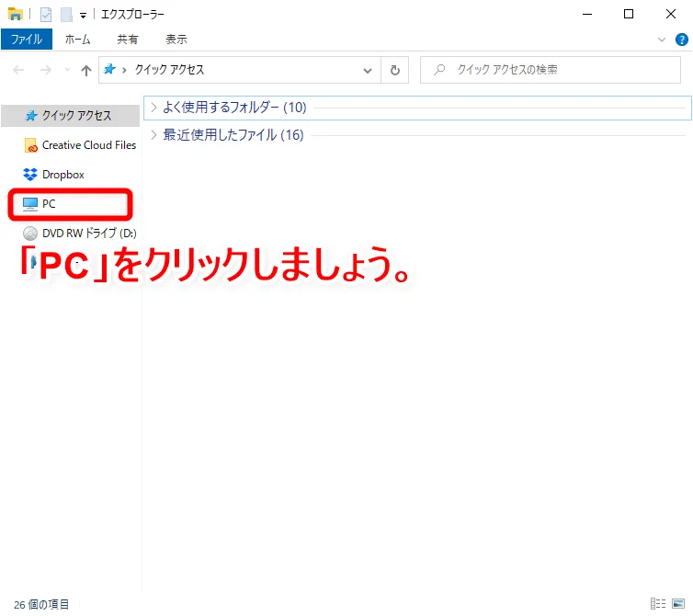
Task: Go back with the back arrow
Action: pos(18,70)
